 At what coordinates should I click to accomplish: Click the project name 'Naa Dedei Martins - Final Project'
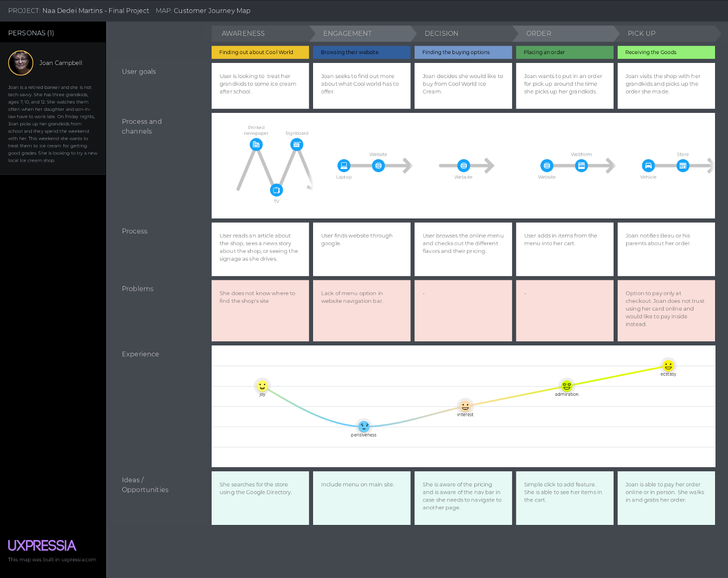[x=96, y=10]
